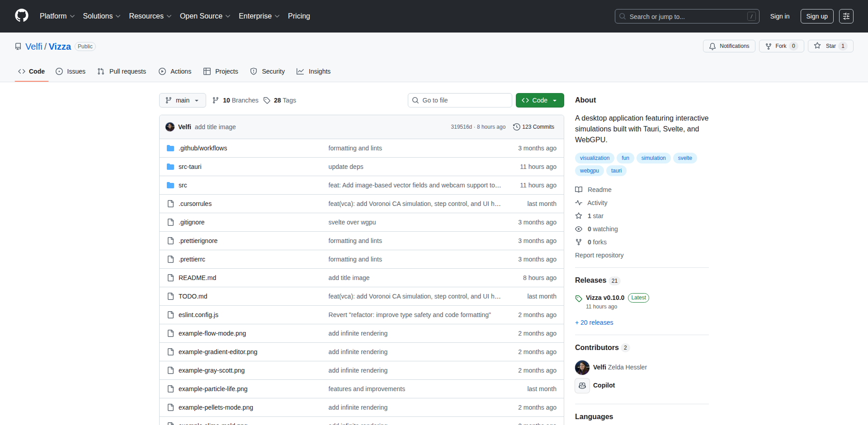The height and width of the screenshot is (425, 868).
Task: Click the eye icon beside 0 watching
Action: tap(579, 229)
